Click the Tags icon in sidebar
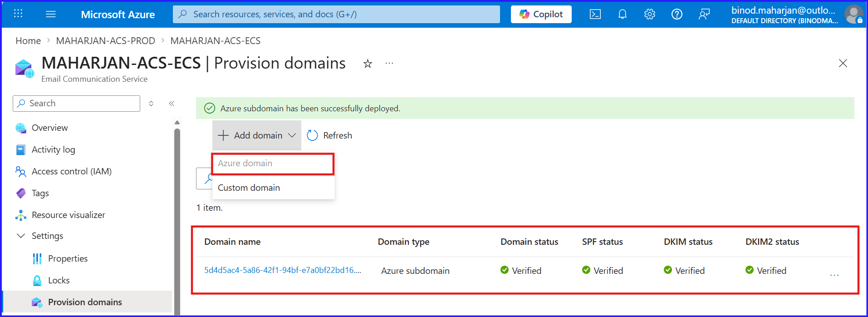The image size is (868, 317). (x=21, y=193)
